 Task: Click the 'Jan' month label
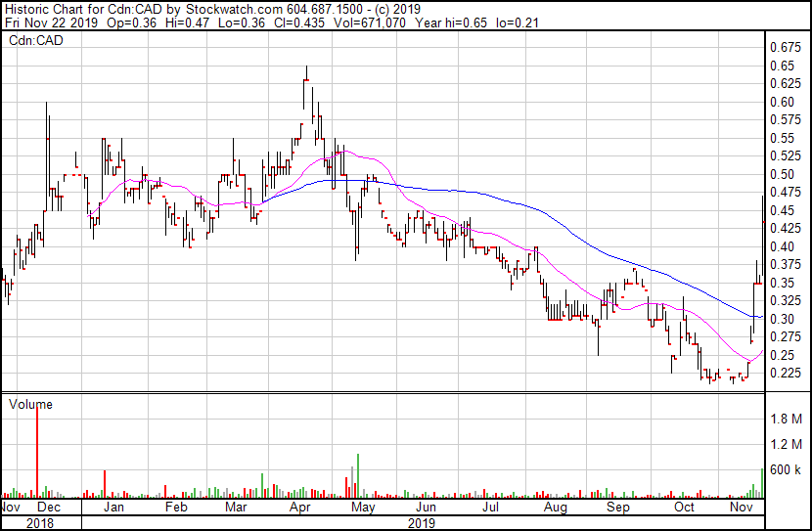pos(113,508)
